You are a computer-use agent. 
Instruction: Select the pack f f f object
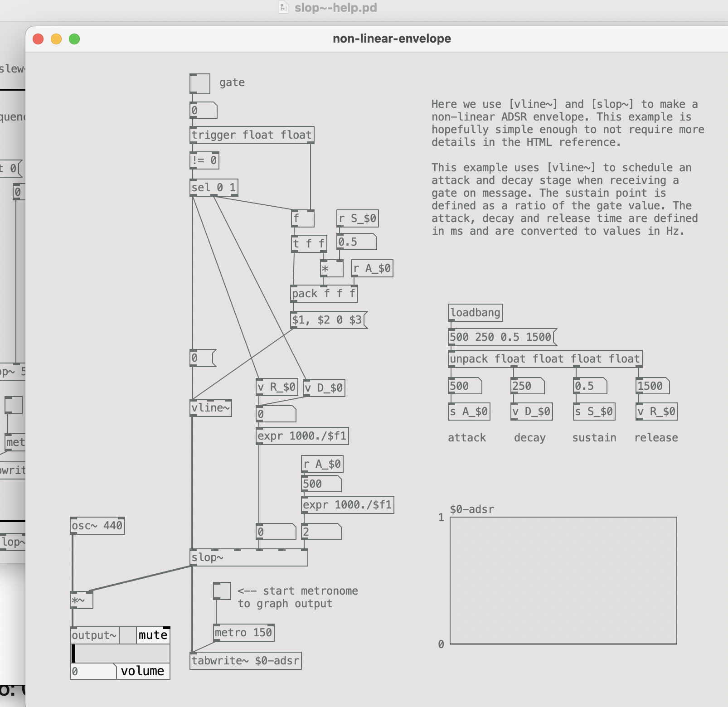tap(324, 294)
